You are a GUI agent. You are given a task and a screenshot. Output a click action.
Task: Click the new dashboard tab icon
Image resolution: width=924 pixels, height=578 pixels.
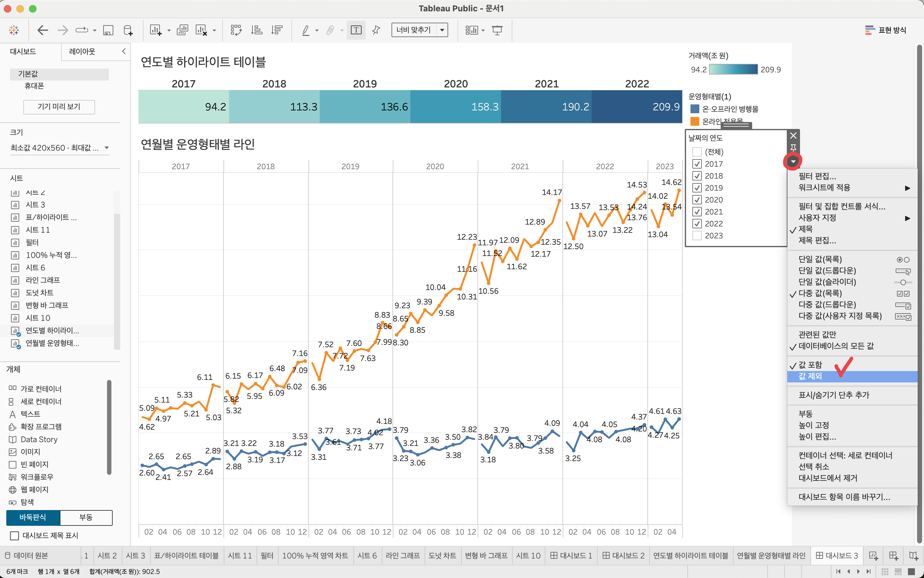(893, 555)
